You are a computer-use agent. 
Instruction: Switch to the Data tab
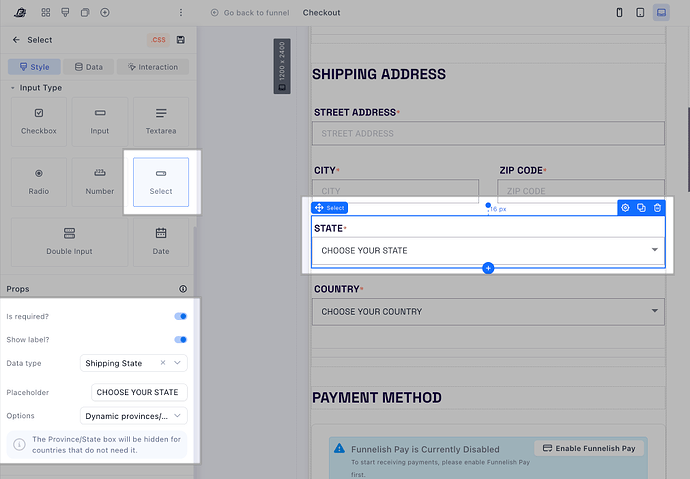point(88,67)
